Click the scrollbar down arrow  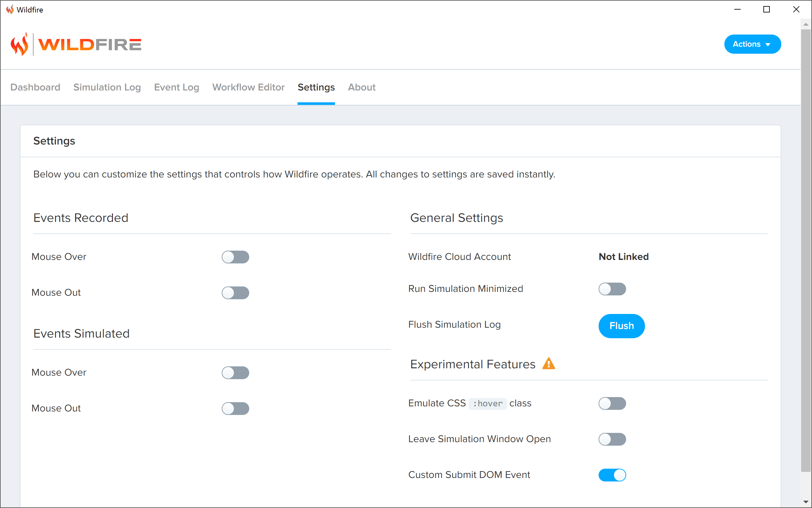806,502
